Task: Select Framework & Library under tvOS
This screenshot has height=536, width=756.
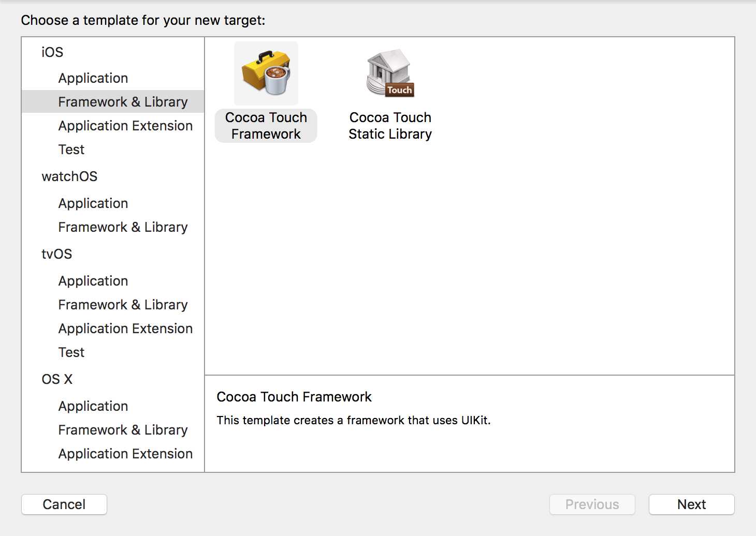Action: (123, 305)
